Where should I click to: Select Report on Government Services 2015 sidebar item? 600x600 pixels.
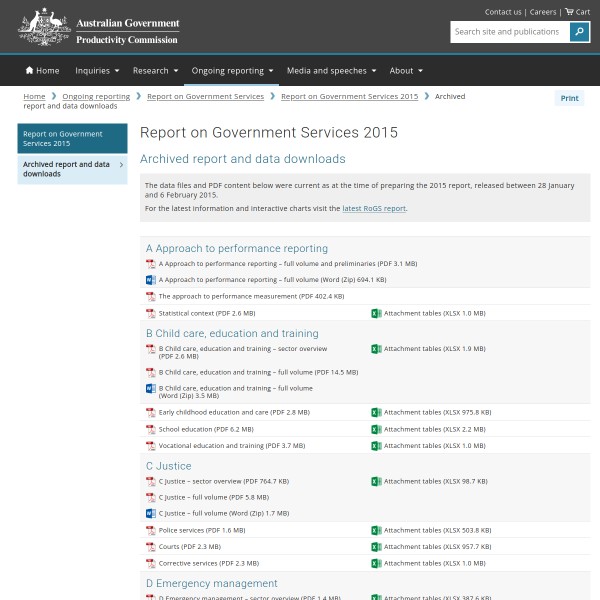tap(72, 138)
